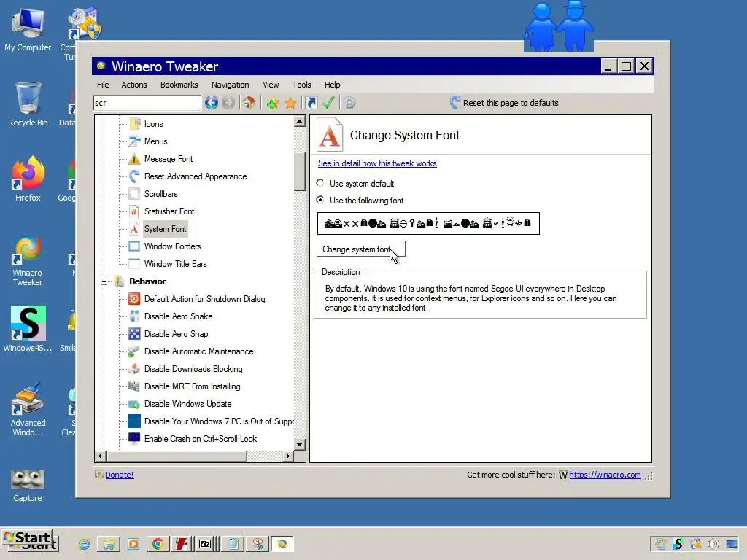Screen dimensions: 747x560
Task: Select the My Computer desktop icon
Action: tap(28, 29)
